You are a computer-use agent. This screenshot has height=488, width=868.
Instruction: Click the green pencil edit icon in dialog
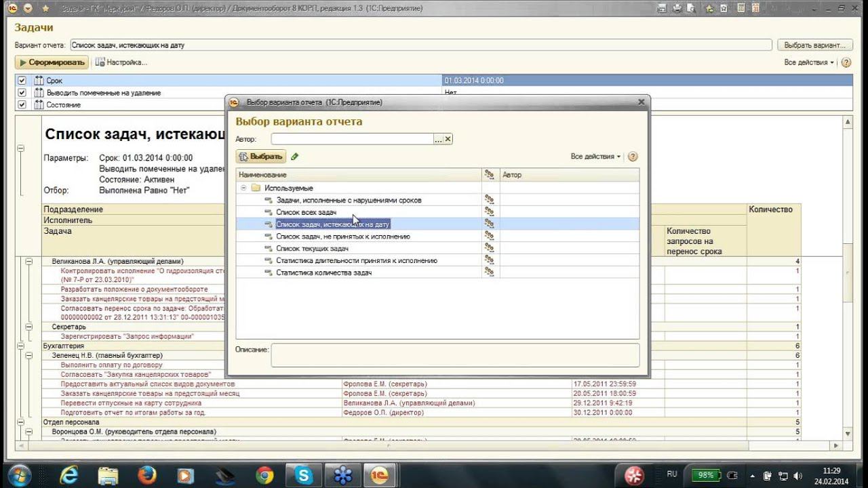tap(294, 157)
